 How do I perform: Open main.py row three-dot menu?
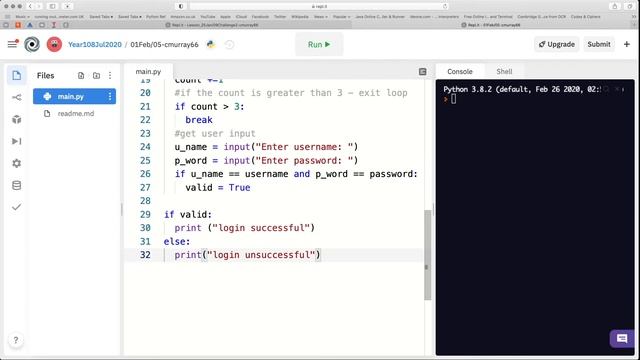click(x=109, y=96)
